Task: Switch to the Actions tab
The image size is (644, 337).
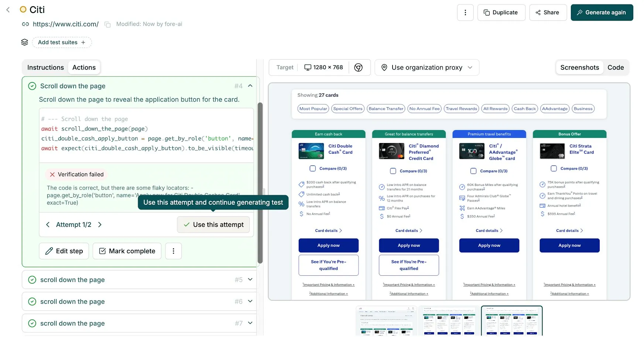Action: 84,68
